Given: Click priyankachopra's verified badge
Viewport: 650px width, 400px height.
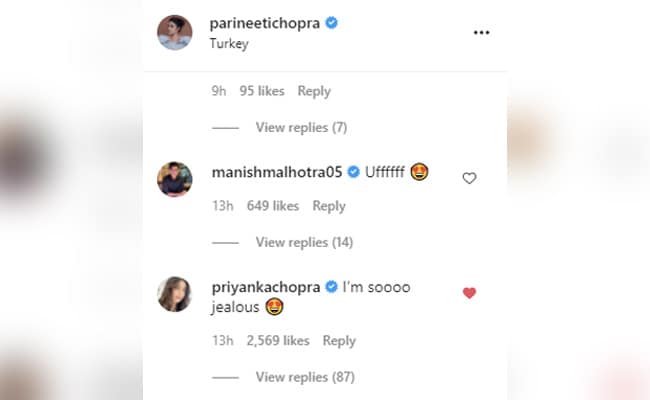Looking at the screenshot, I should click(330, 287).
